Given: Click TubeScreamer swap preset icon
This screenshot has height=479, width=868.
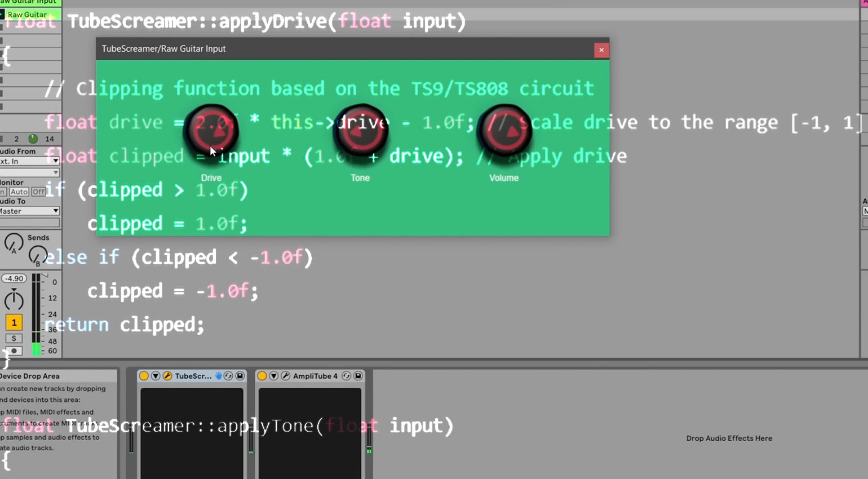Looking at the screenshot, I should click(228, 376).
